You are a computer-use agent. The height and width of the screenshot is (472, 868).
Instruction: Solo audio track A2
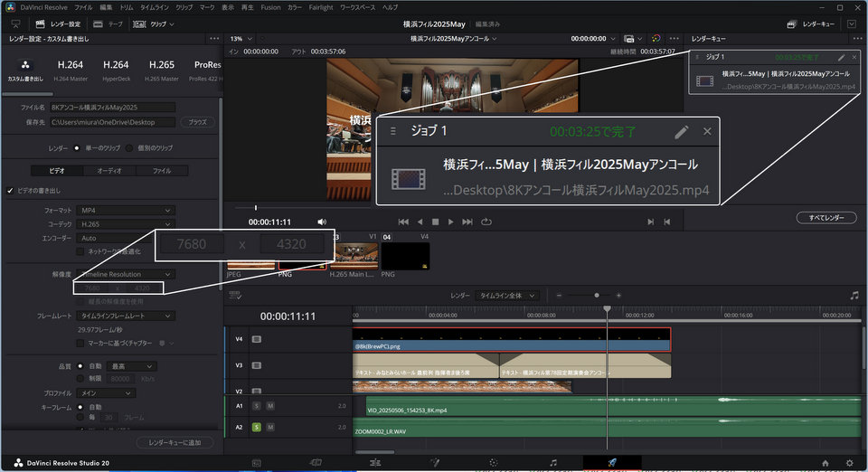tap(257, 427)
